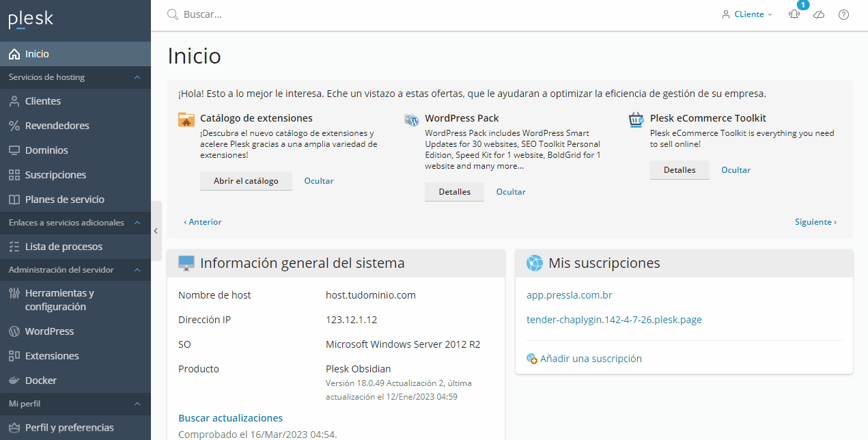Click the Docker whale icon

[x=14, y=381]
